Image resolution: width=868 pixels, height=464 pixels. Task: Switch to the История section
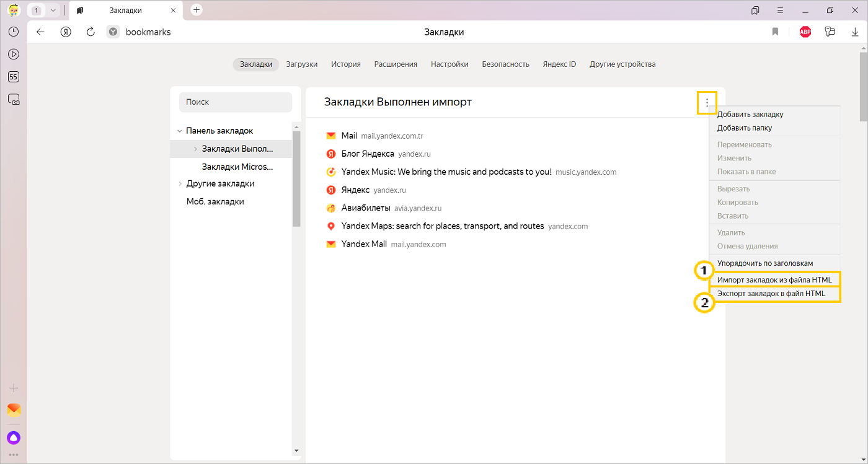[x=346, y=64]
